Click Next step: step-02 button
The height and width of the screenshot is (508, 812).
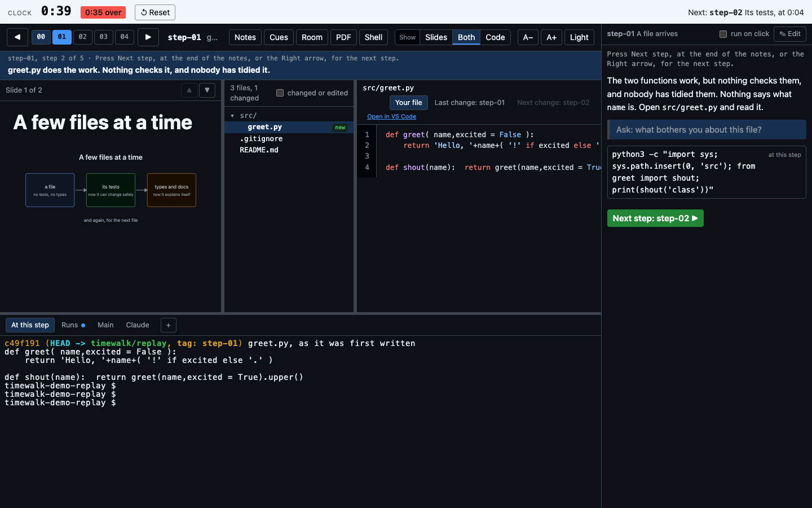tap(655, 218)
